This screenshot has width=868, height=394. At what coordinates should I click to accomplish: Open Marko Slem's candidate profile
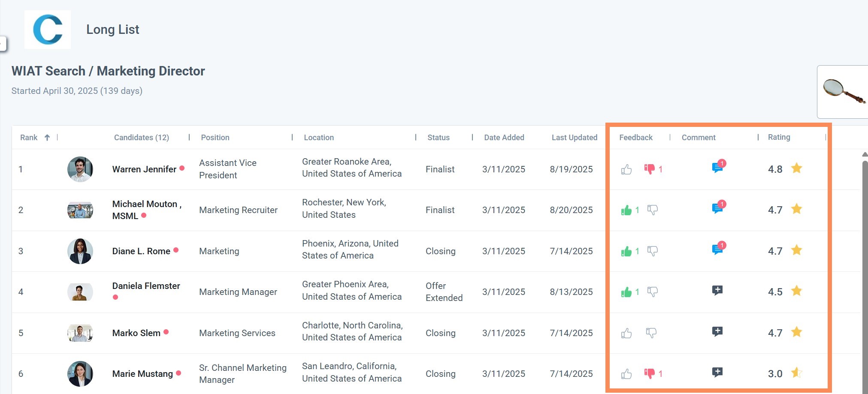(x=136, y=333)
